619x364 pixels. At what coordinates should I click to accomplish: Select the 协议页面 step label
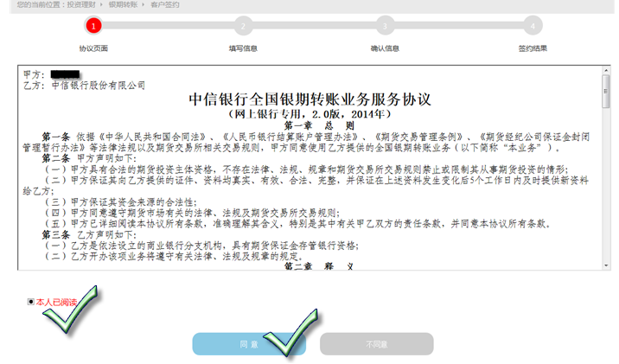93,48
